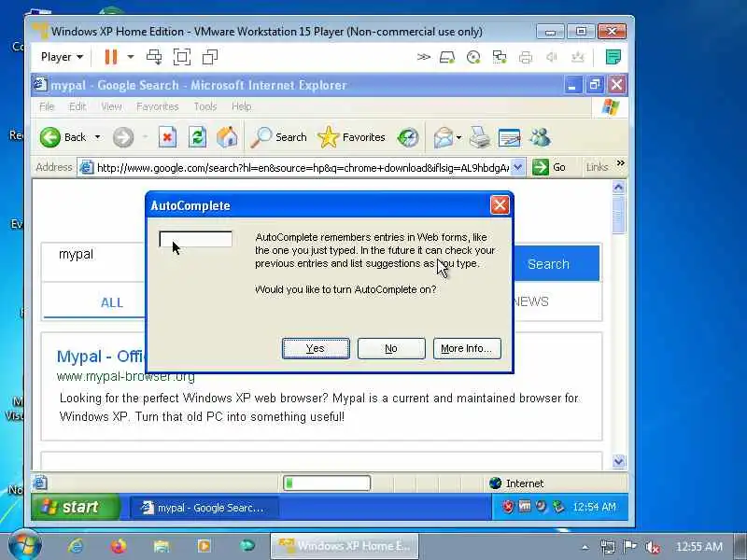Send Ctrl+Alt+Del to the virtual machine
The image size is (747, 560).
(x=154, y=57)
